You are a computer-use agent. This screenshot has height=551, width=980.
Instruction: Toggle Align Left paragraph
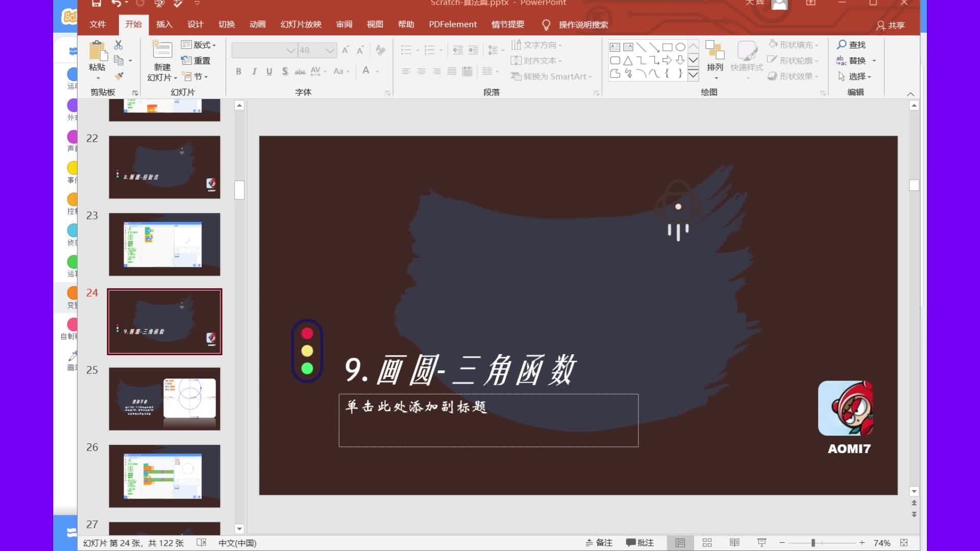(x=406, y=71)
